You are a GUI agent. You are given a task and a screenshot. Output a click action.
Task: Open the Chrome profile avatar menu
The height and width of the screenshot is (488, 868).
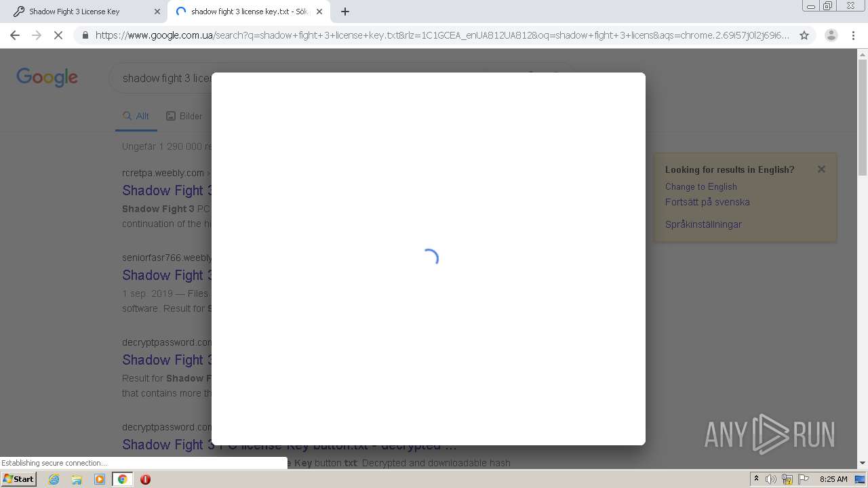coord(831,35)
